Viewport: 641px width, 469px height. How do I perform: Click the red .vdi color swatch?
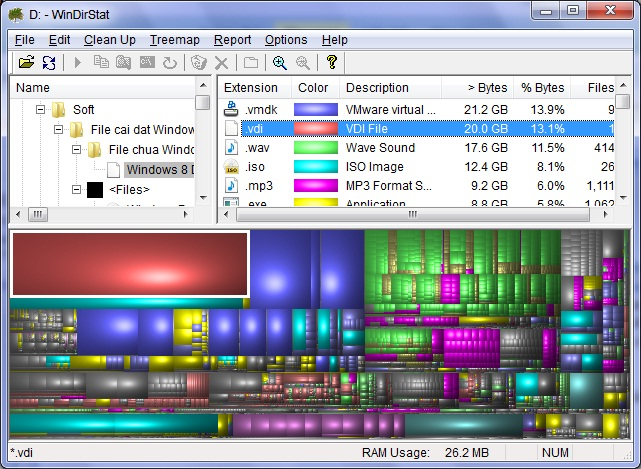316,128
